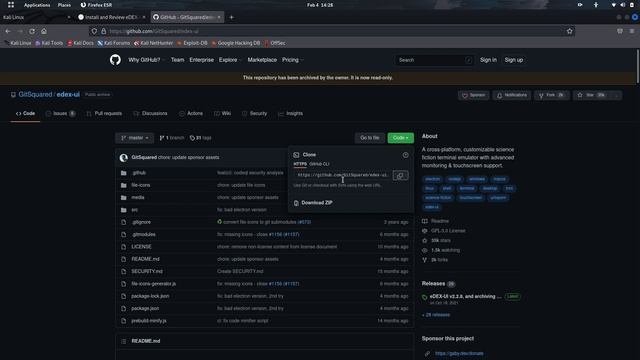Toggle the green Code dropdown button
The width and height of the screenshot is (640, 360).
pos(400,138)
